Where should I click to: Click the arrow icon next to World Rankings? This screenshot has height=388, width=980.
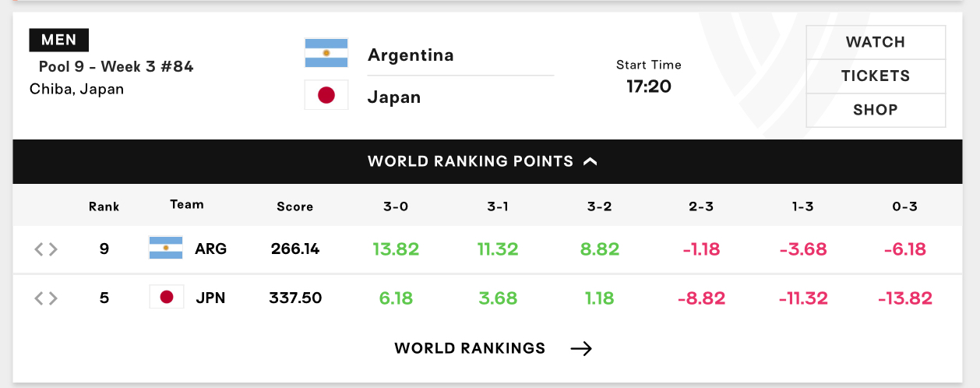[x=581, y=348]
